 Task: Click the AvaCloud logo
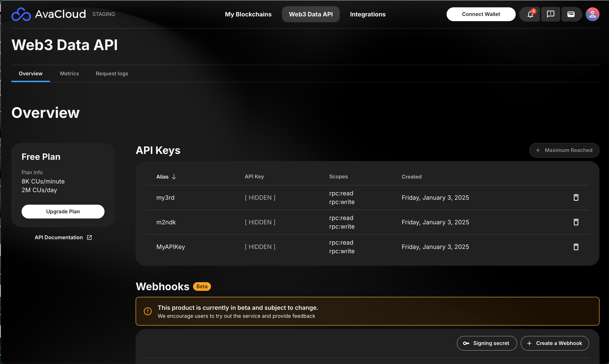point(49,14)
